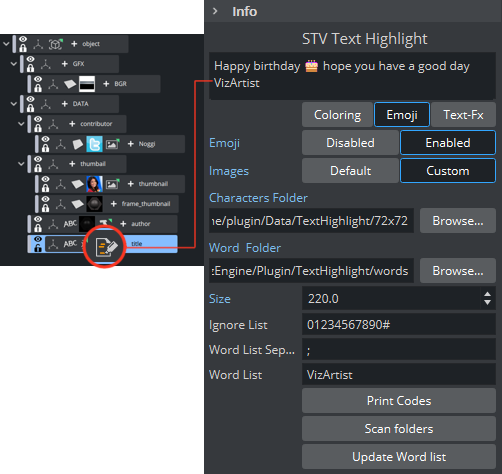The width and height of the screenshot is (502, 474).
Task: Hide the BGR container with its eye
Action: point(38,79)
